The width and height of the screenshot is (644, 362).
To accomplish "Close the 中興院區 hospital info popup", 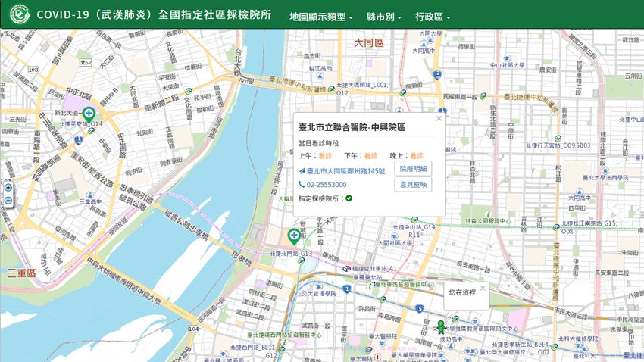I will [x=439, y=118].
